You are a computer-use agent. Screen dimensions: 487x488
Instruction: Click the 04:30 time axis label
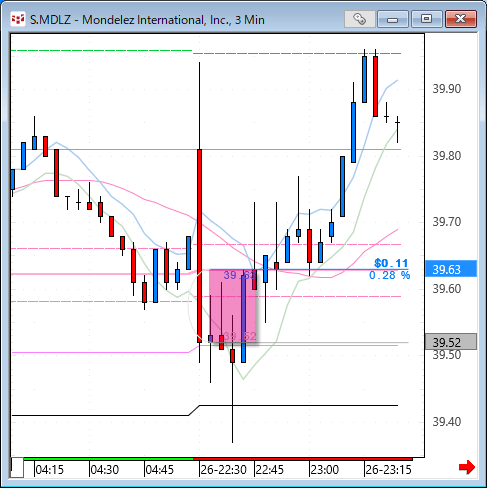(x=105, y=470)
